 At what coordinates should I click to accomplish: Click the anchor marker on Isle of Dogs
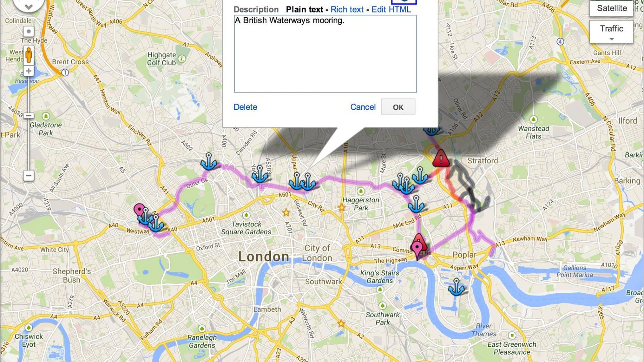click(456, 286)
